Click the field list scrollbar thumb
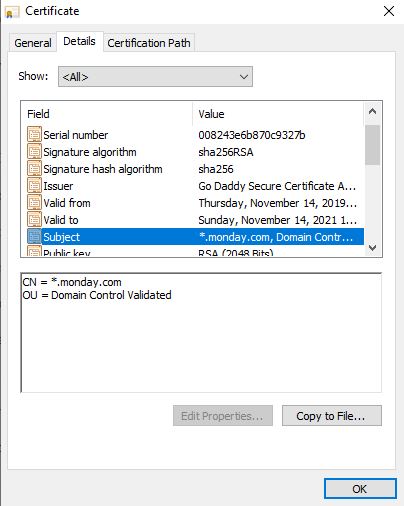Screen dimensions: 404x506 click(373, 145)
